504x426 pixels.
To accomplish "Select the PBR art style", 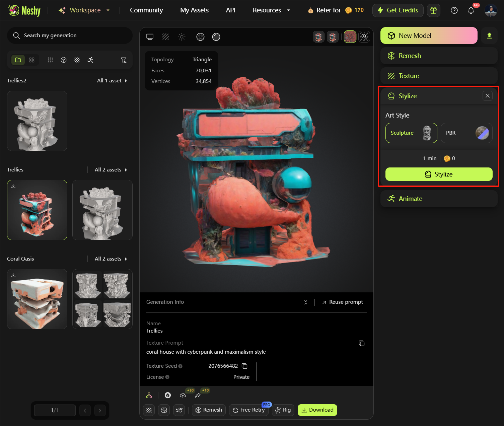I will 466,133.
